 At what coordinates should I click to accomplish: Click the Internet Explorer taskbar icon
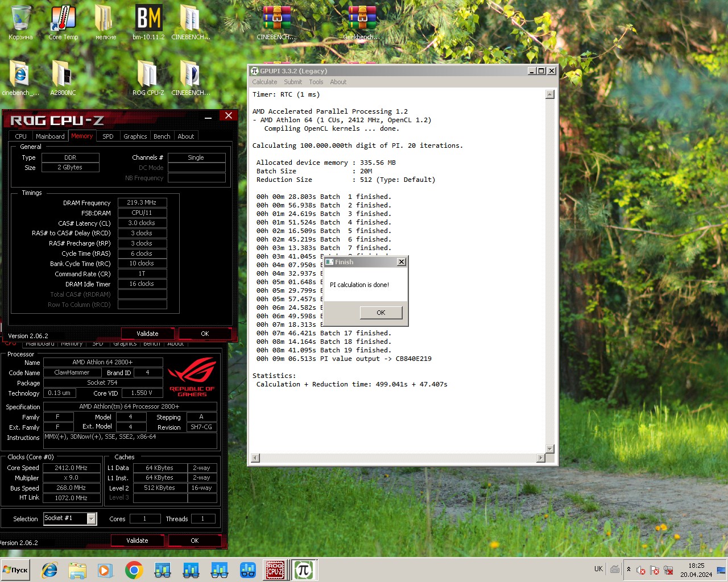(49, 570)
